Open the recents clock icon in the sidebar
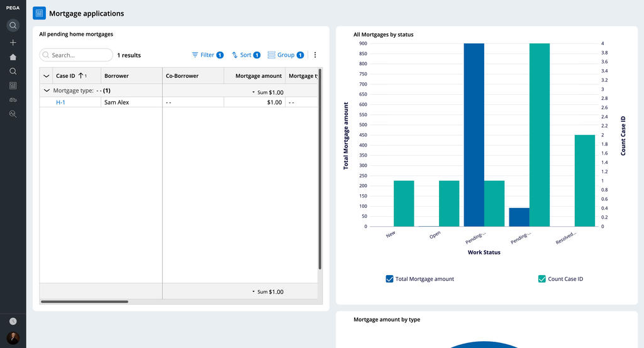Image resolution: width=644 pixels, height=348 pixels. 13,322
